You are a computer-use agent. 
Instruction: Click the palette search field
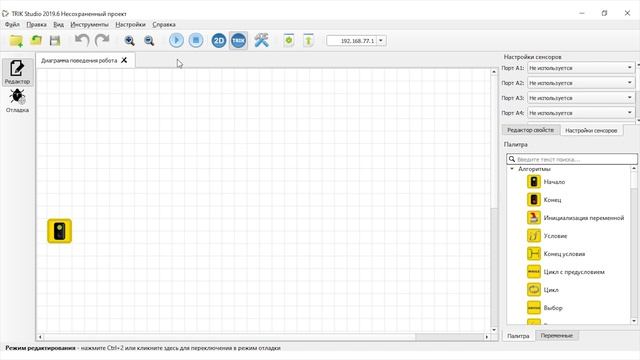pyautogui.click(x=572, y=159)
